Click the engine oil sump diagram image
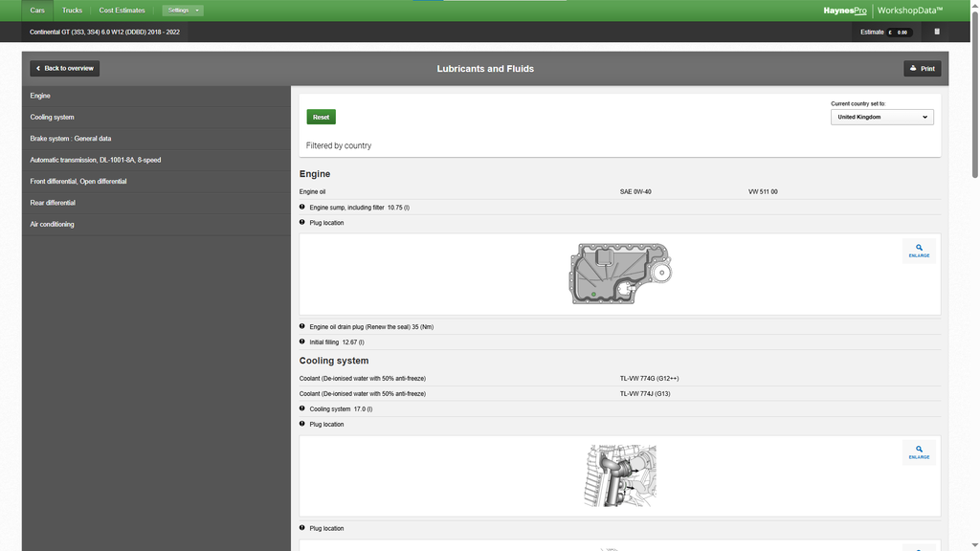Image resolution: width=980 pixels, height=551 pixels. [620, 274]
